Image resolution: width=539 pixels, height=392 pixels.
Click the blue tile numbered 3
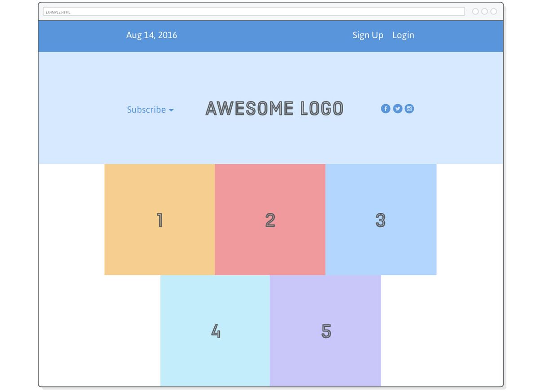pos(380,220)
